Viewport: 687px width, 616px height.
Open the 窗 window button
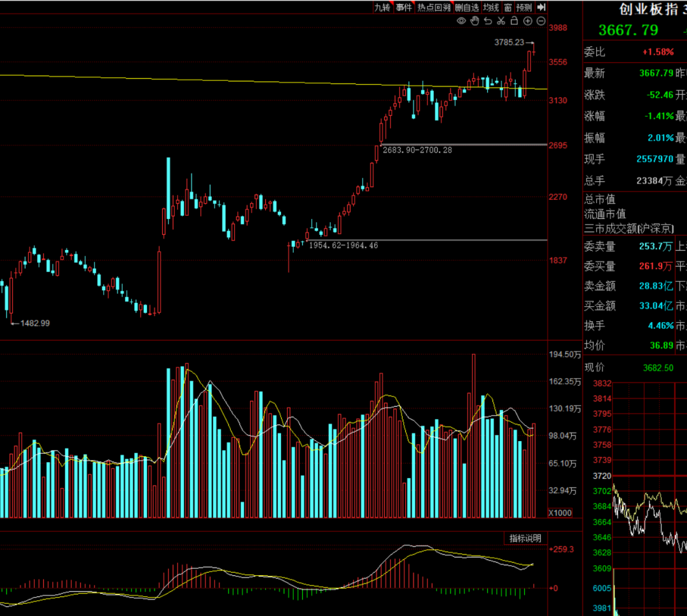point(508,8)
